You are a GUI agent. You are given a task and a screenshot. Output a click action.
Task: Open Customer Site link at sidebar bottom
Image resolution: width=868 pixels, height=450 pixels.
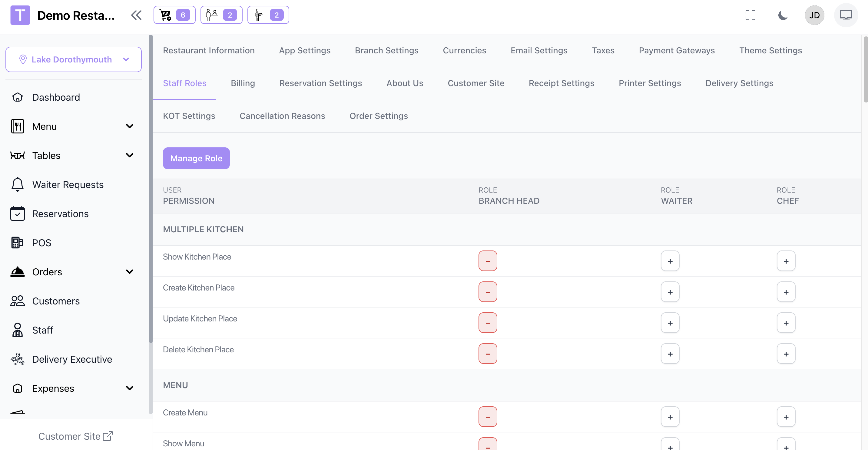pos(75,436)
